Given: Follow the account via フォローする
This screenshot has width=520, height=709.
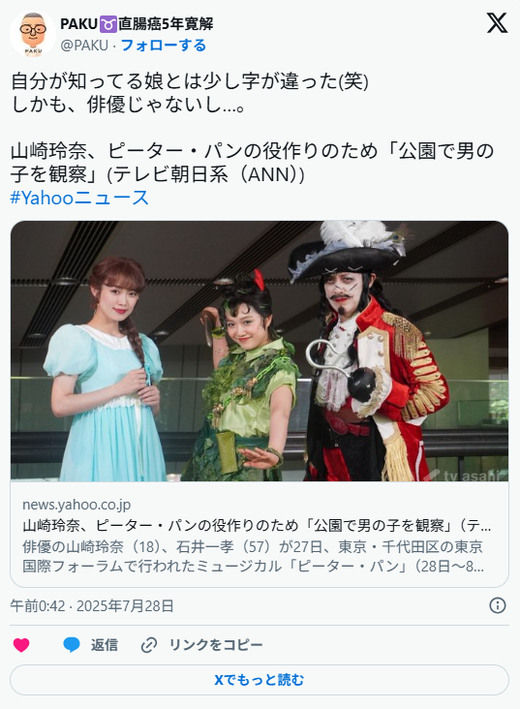Looking at the screenshot, I should point(164,45).
